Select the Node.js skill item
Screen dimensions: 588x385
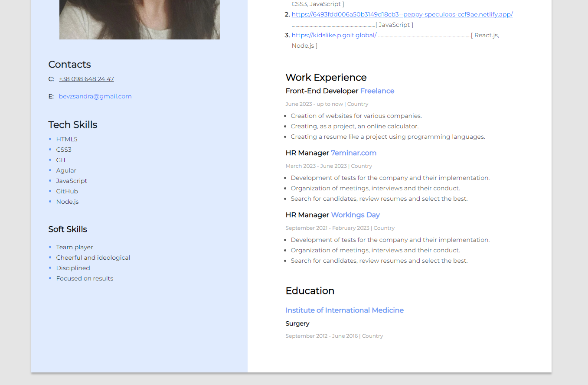(67, 202)
